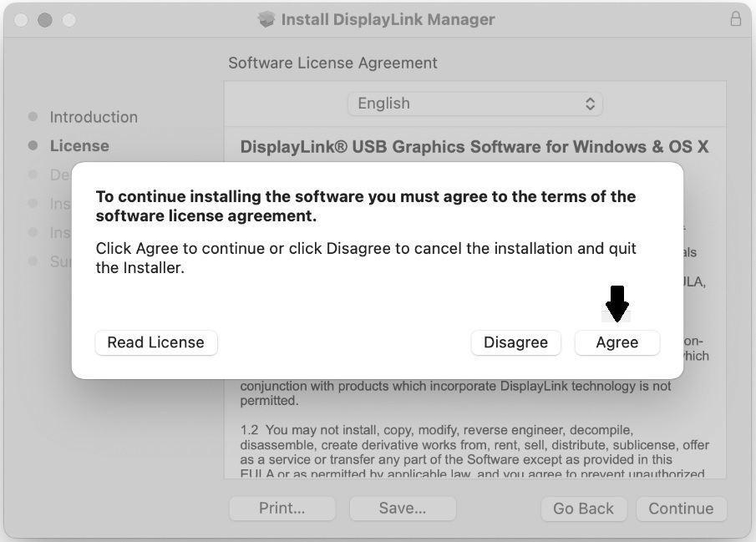Click the Software License Agreement heading
The width and height of the screenshot is (756, 542).
point(332,63)
